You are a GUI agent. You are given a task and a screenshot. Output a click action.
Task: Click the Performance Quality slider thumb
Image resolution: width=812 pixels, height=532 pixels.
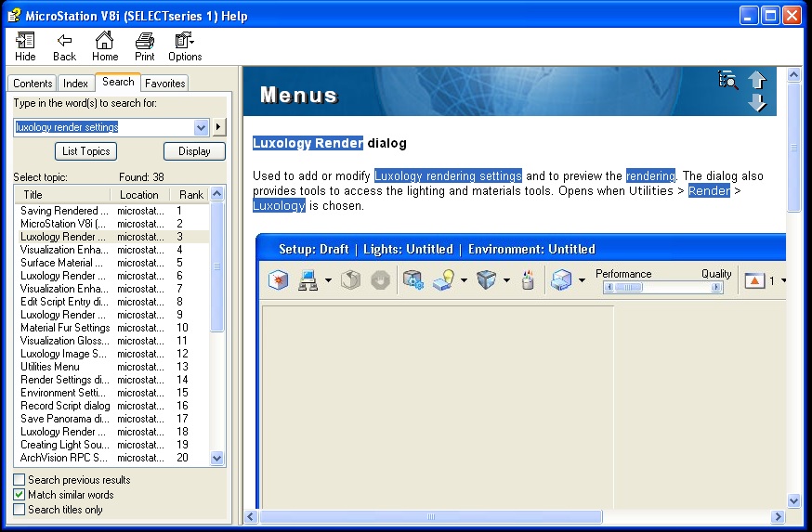click(x=628, y=288)
